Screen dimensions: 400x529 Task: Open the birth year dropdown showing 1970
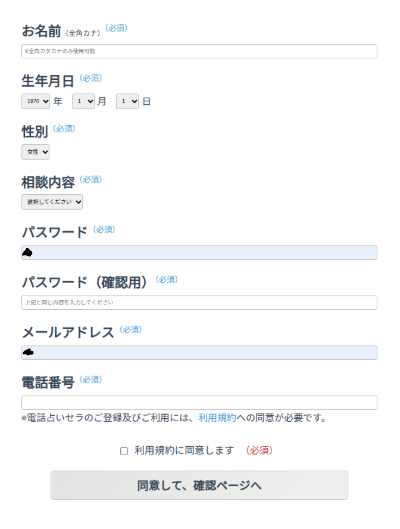tap(35, 101)
